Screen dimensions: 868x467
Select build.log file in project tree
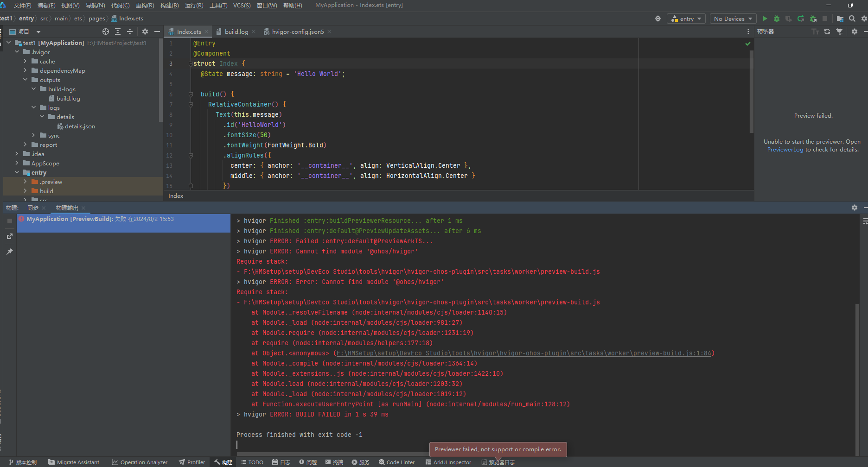[x=68, y=98]
